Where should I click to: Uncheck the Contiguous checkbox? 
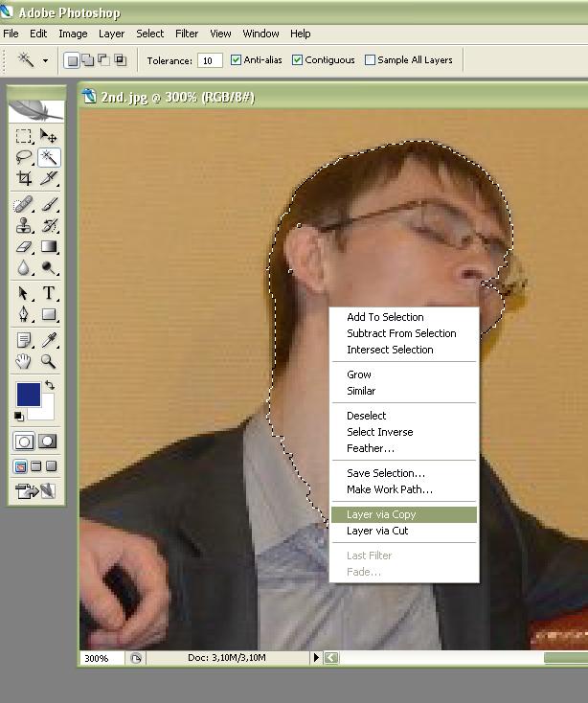(x=297, y=60)
